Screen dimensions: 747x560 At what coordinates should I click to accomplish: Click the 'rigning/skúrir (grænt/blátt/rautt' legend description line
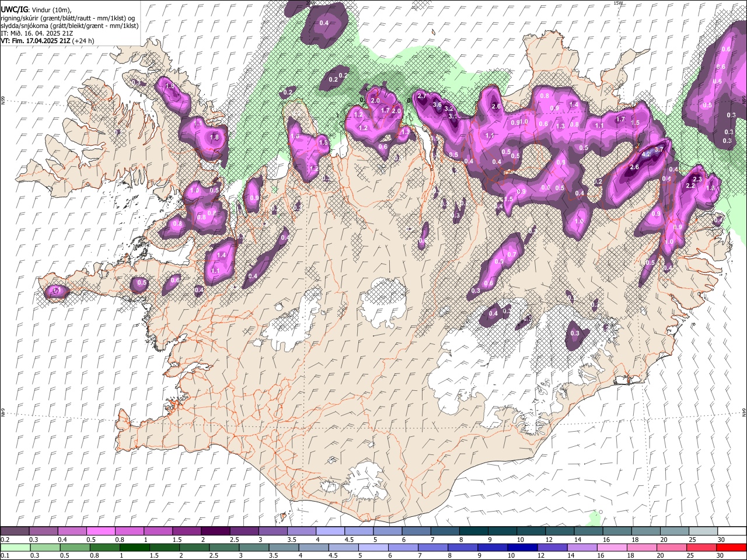click(68, 17)
